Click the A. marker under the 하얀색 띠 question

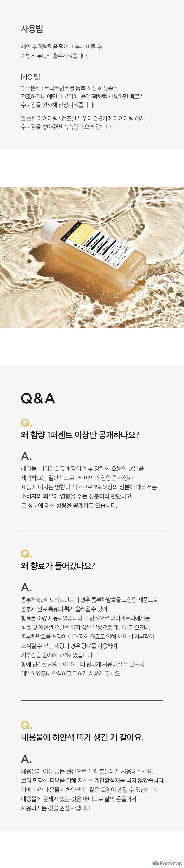26,759
